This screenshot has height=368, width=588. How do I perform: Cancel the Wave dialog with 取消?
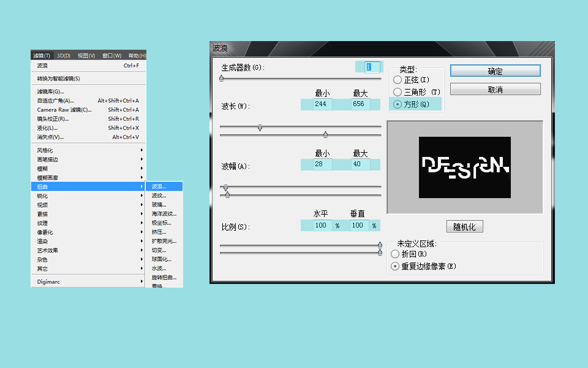click(x=495, y=89)
